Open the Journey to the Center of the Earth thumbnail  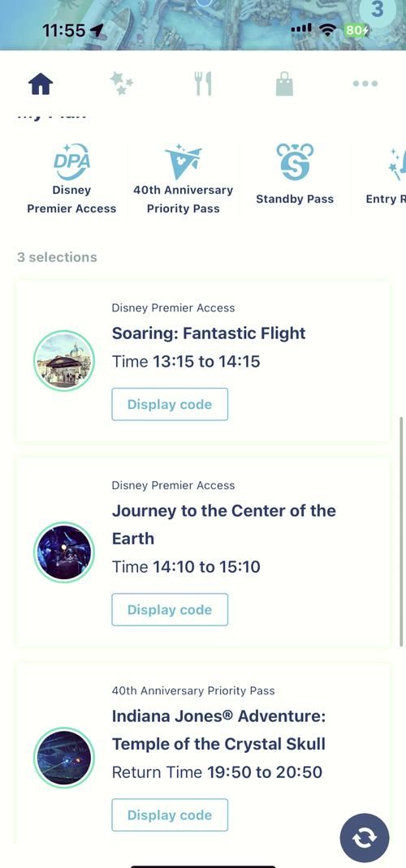click(64, 552)
